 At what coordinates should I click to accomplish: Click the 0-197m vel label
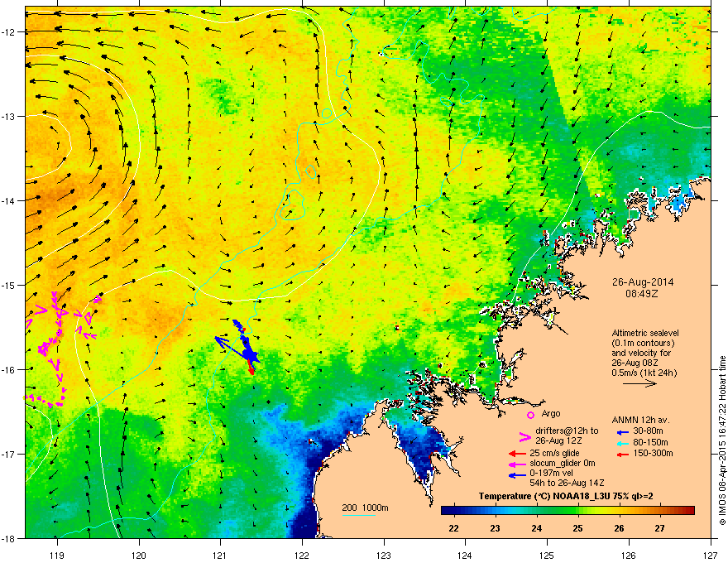point(553,474)
